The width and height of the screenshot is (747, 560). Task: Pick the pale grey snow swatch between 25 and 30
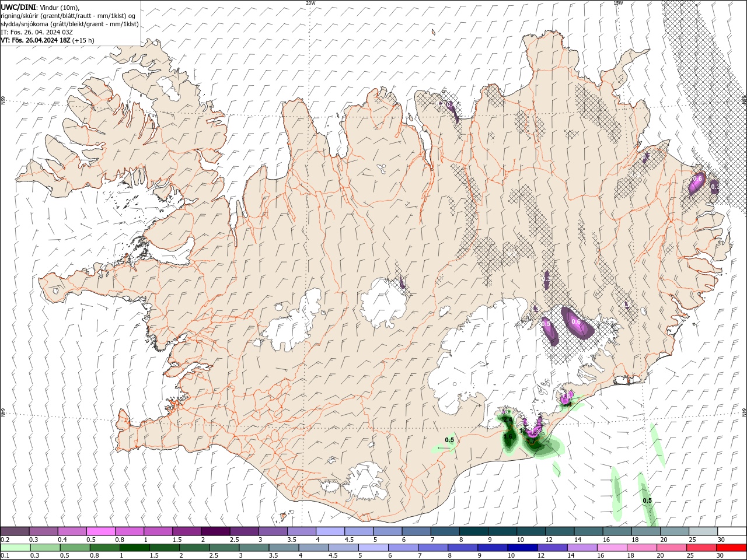pyautogui.click(x=703, y=531)
